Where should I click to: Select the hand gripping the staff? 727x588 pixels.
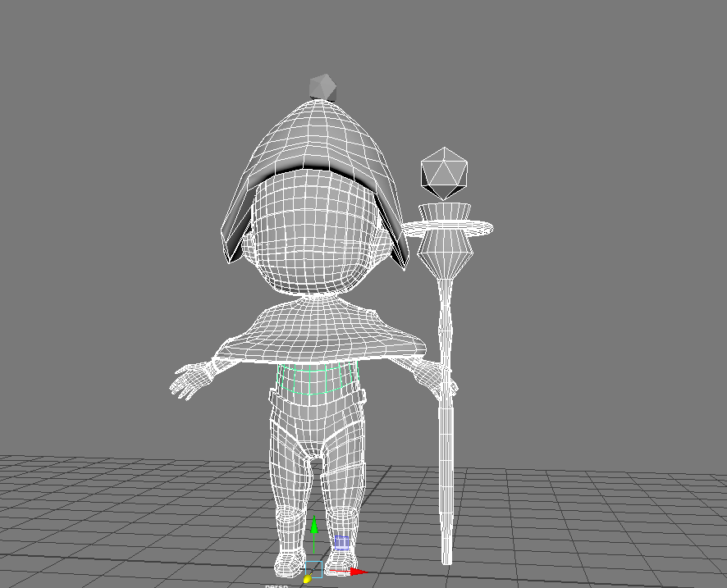pos(433,377)
